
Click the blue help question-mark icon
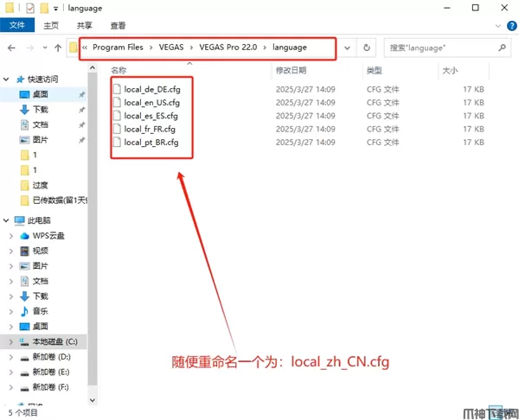point(512,25)
